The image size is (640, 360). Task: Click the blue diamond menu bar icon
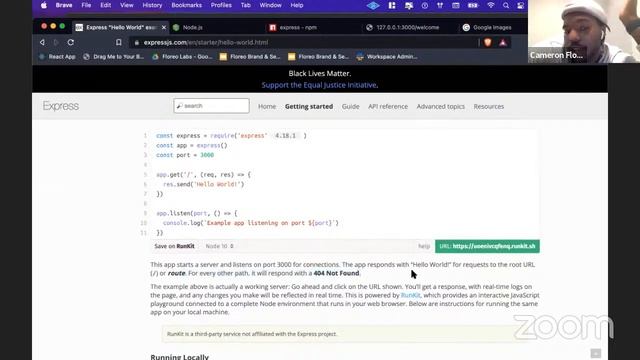tap(373, 5)
